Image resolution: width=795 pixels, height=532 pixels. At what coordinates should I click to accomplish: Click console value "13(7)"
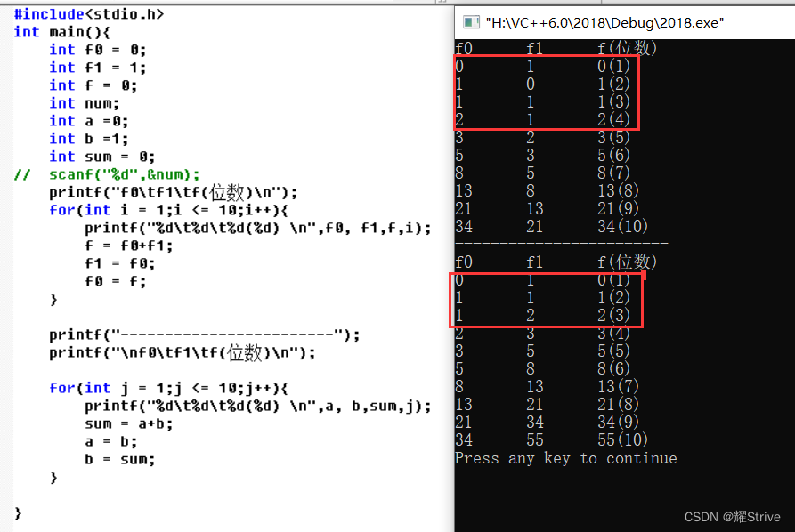(x=618, y=387)
